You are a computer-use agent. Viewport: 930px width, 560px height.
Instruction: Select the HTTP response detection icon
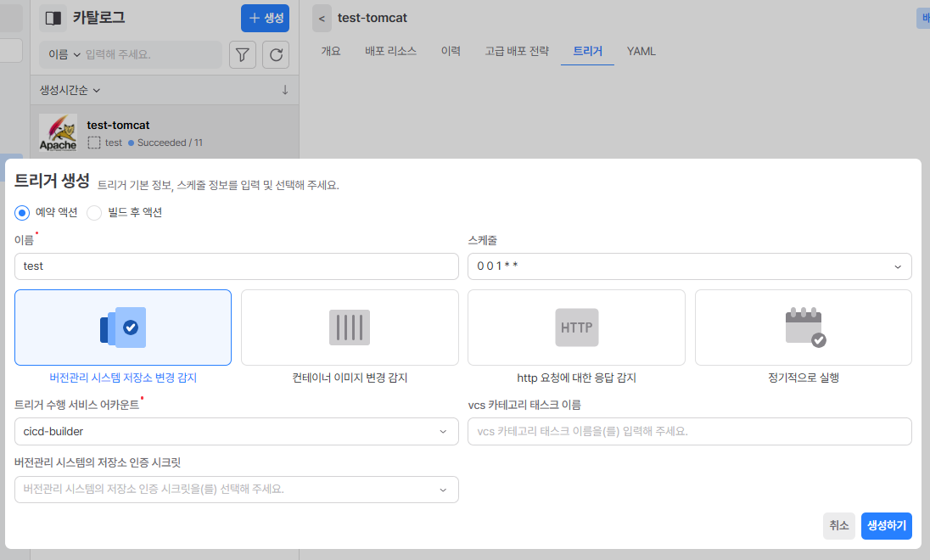pos(576,328)
